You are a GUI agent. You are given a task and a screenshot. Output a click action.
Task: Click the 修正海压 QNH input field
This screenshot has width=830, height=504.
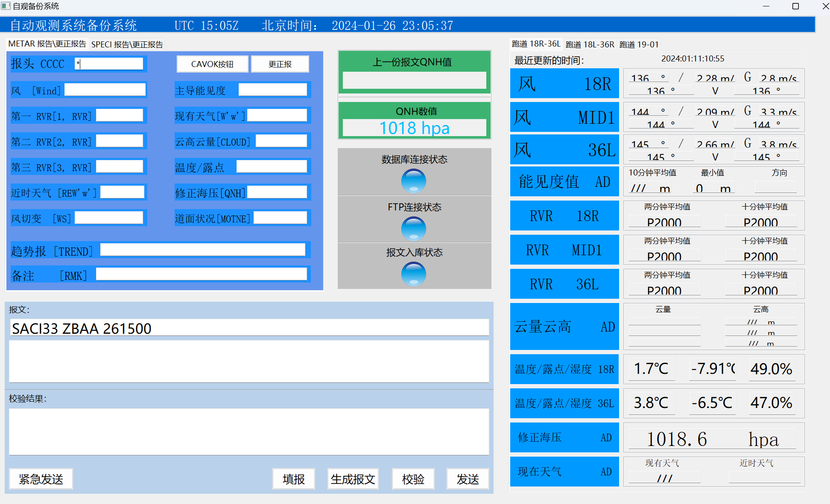(x=277, y=192)
